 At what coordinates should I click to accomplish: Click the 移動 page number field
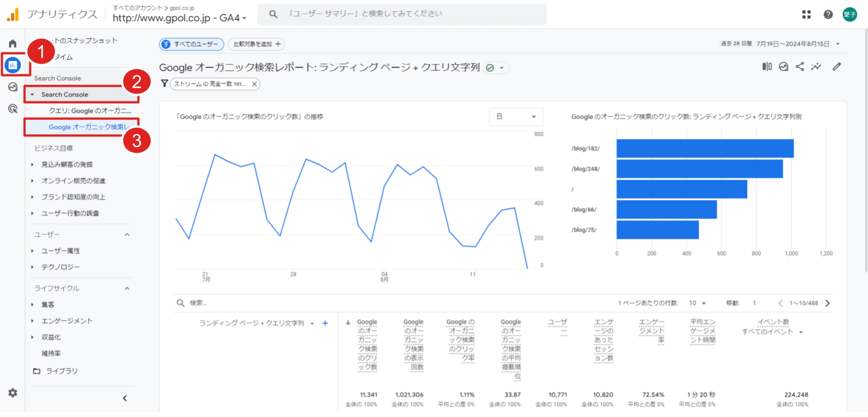coord(755,303)
